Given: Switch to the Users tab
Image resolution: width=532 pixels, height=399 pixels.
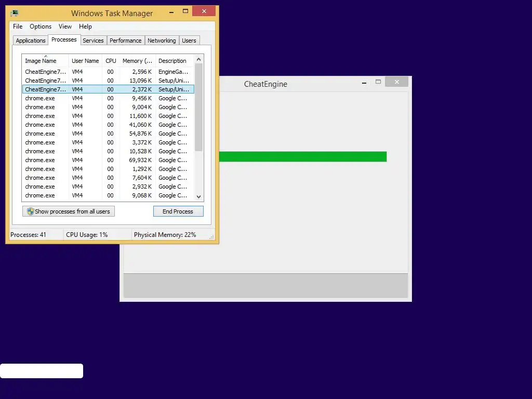Looking at the screenshot, I should pos(189,41).
